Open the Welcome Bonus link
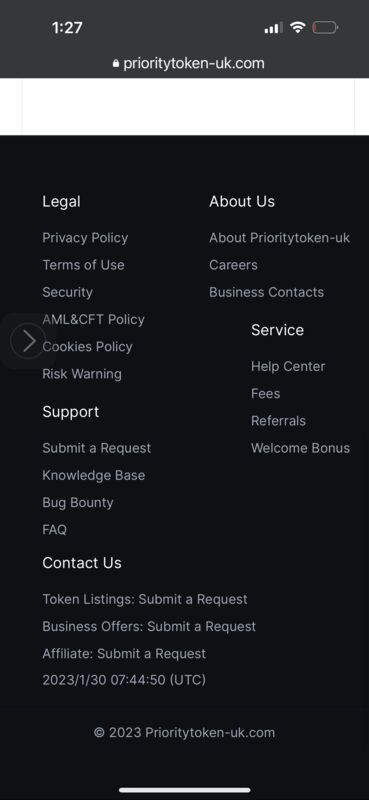369x800 pixels. pyautogui.click(x=300, y=448)
